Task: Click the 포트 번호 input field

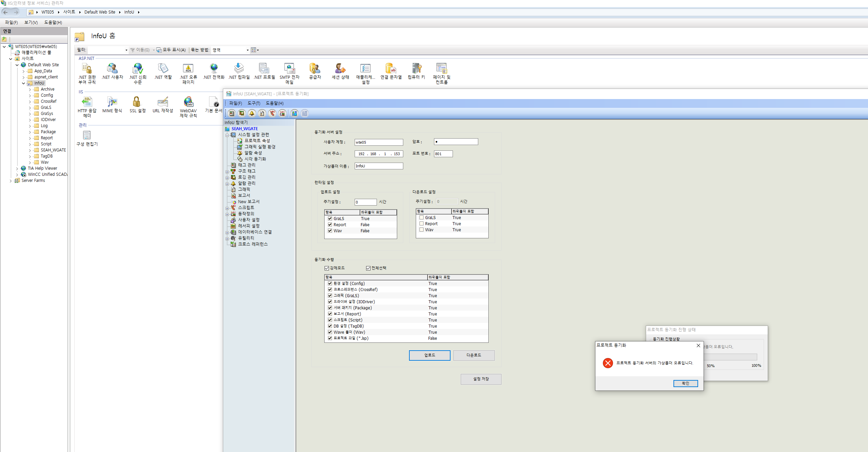Action: click(x=443, y=154)
